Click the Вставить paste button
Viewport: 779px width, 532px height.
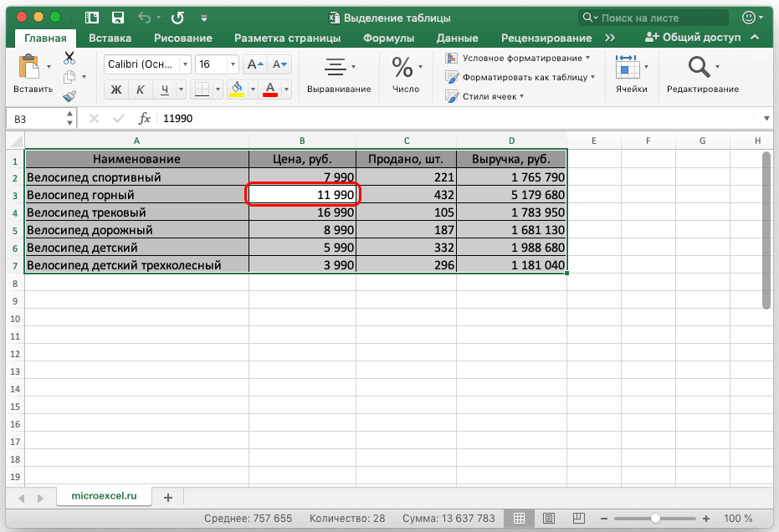click(x=33, y=74)
